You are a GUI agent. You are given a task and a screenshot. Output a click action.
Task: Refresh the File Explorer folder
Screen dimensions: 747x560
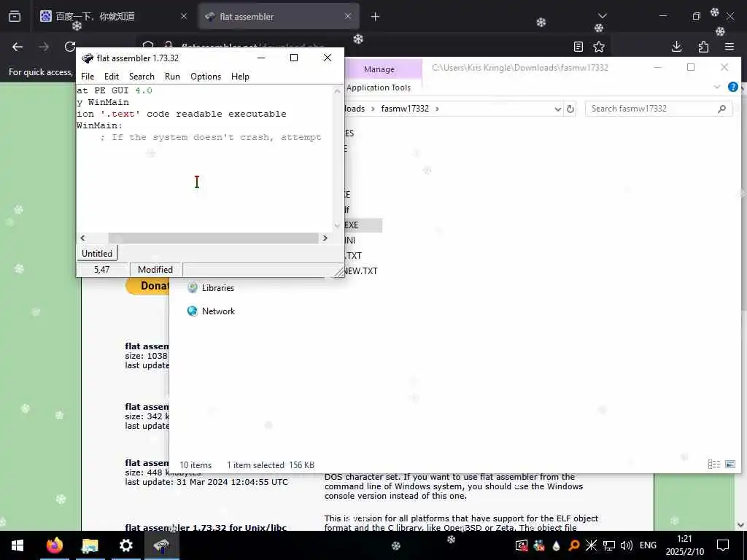[570, 109]
